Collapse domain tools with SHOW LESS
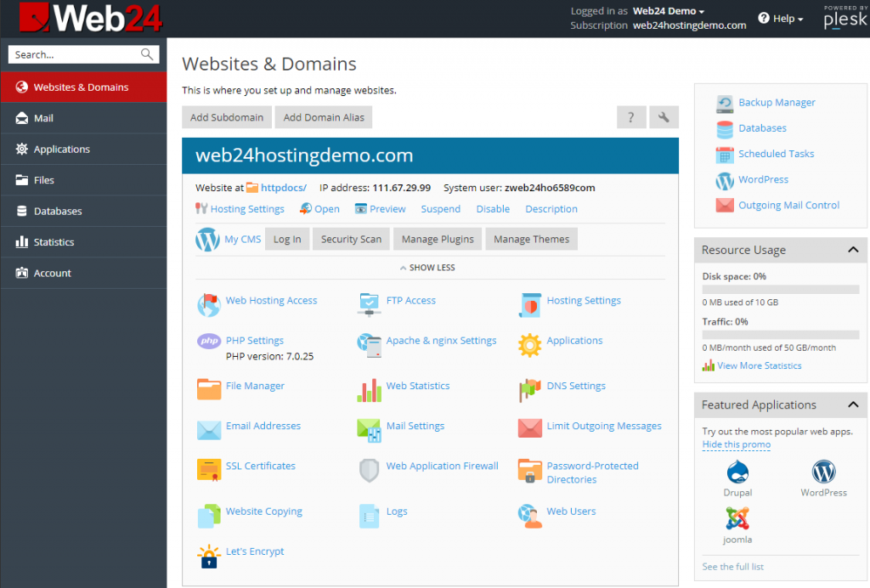Screen dimensions: 870x588 pos(427,268)
